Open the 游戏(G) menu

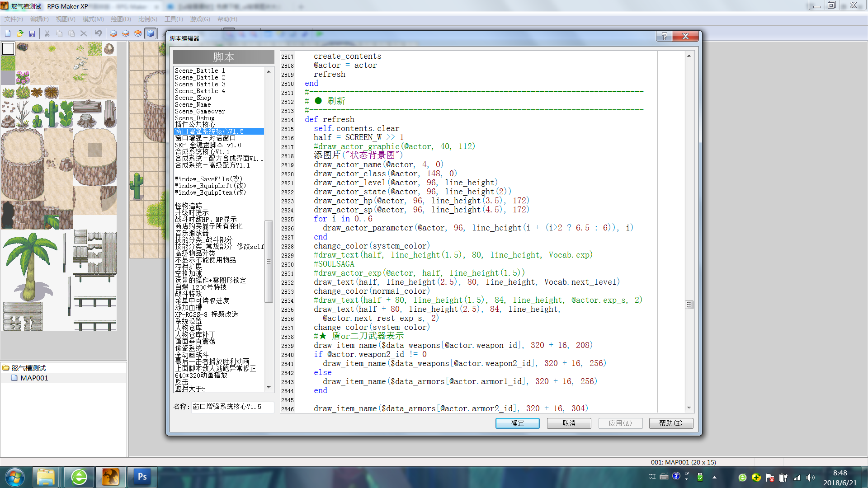coord(200,19)
